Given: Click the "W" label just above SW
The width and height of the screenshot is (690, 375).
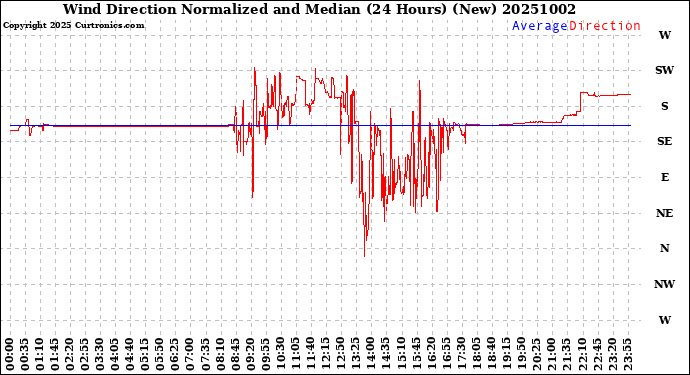Looking at the screenshot, I should [x=664, y=35].
